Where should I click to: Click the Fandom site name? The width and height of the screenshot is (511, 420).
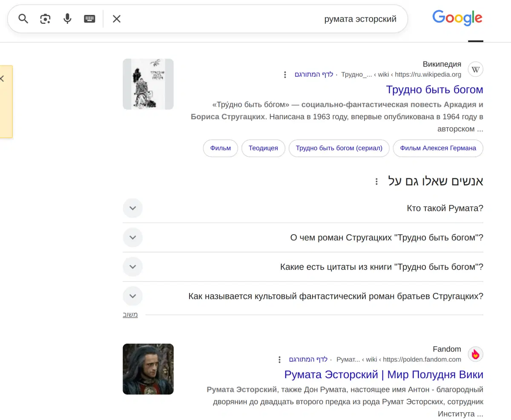coord(447,349)
